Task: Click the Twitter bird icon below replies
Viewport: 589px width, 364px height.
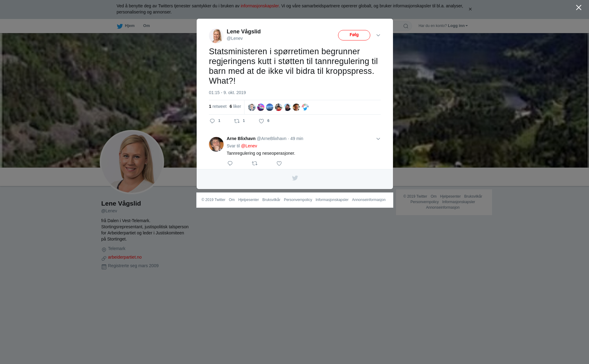Action: pyautogui.click(x=295, y=178)
